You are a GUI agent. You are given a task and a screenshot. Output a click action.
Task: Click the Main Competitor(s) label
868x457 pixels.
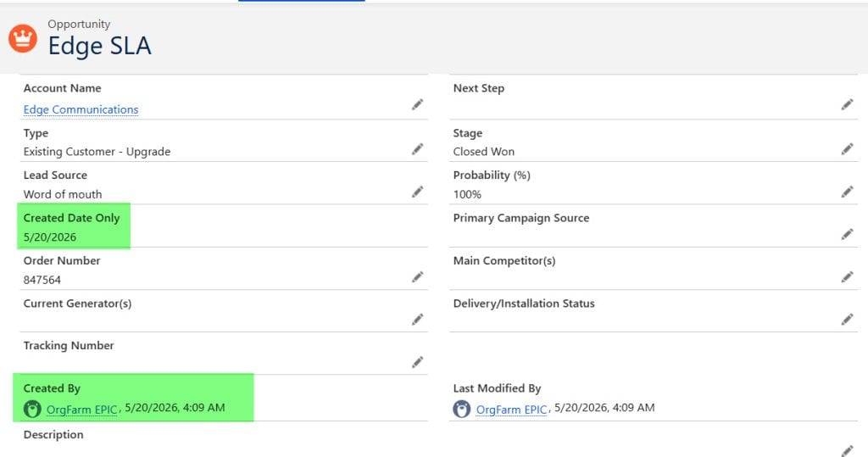coord(504,261)
